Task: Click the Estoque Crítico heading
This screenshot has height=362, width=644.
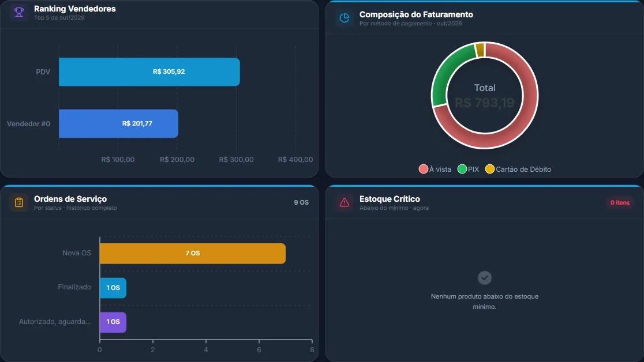Action: (x=390, y=199)
